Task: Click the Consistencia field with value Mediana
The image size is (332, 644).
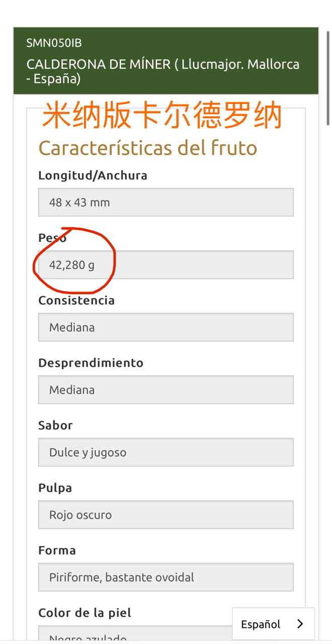Action: tap(166, 327)
